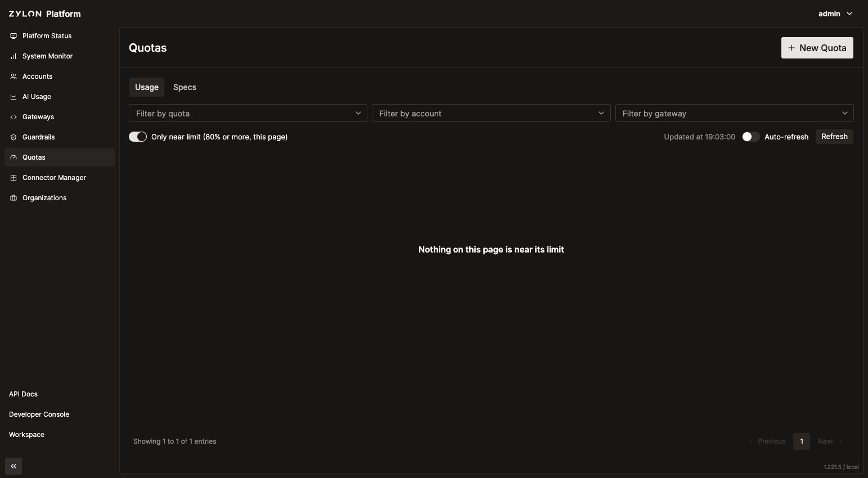868x478 pixels.
Task: Click the Gateways code brackets icon
Action: click(14, 117)
